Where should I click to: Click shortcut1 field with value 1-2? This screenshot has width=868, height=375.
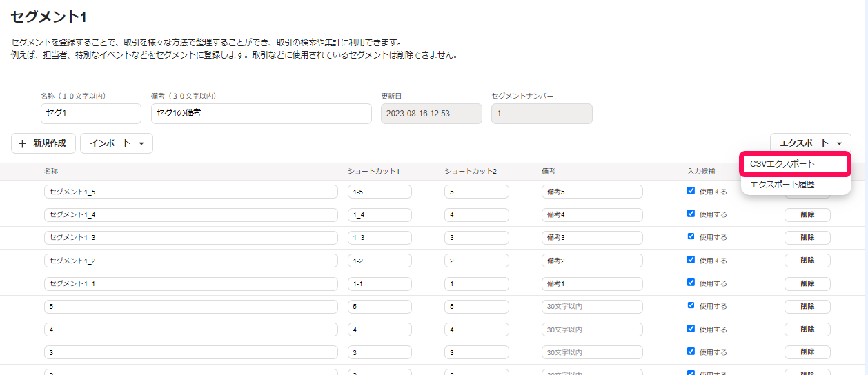[379, 261]
